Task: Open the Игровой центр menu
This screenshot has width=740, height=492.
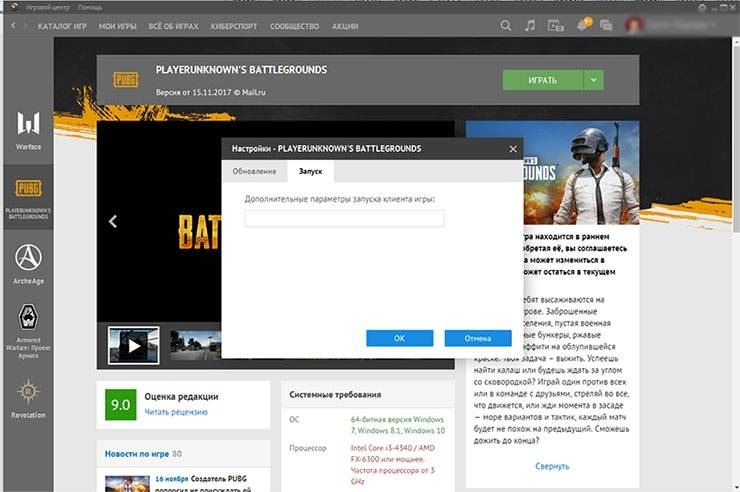Action: click(47, 7)
